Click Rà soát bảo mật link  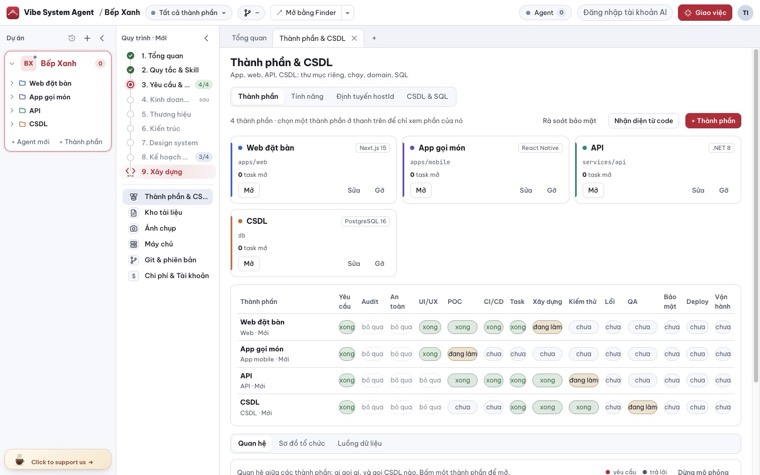click(569, 121)
